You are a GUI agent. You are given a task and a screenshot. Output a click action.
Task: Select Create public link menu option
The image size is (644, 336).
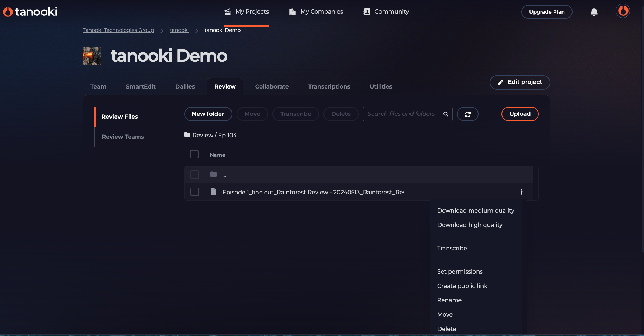pyautogui.click(x=462, y=286)
